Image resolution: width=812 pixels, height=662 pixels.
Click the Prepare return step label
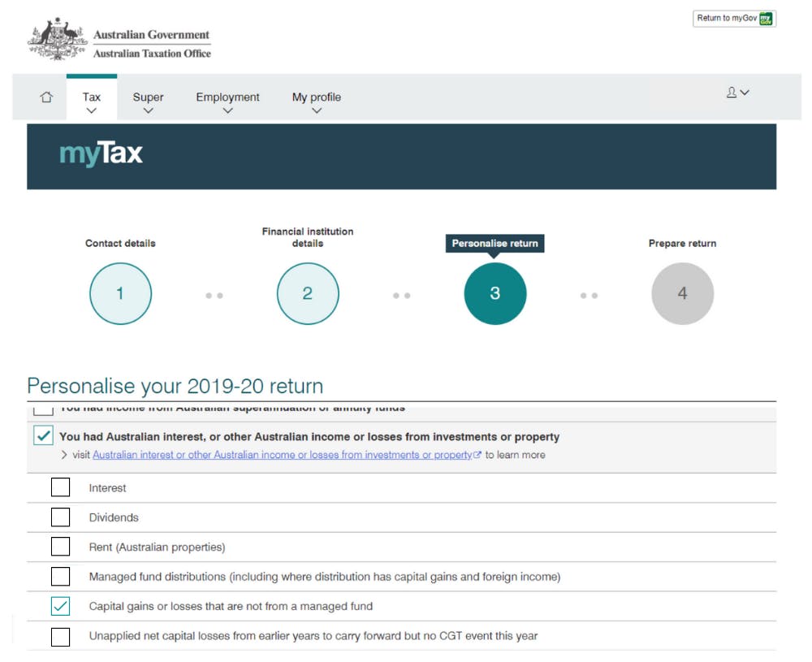pos(683,244)
